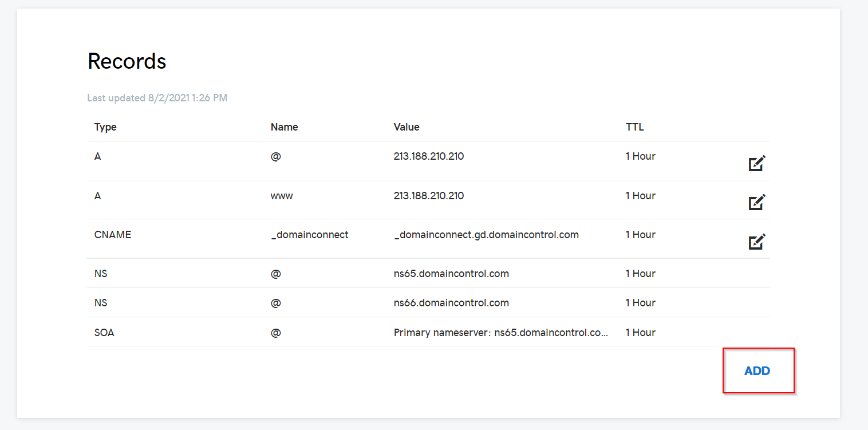Click the CNAME type cell

click(x=113, y=235)
